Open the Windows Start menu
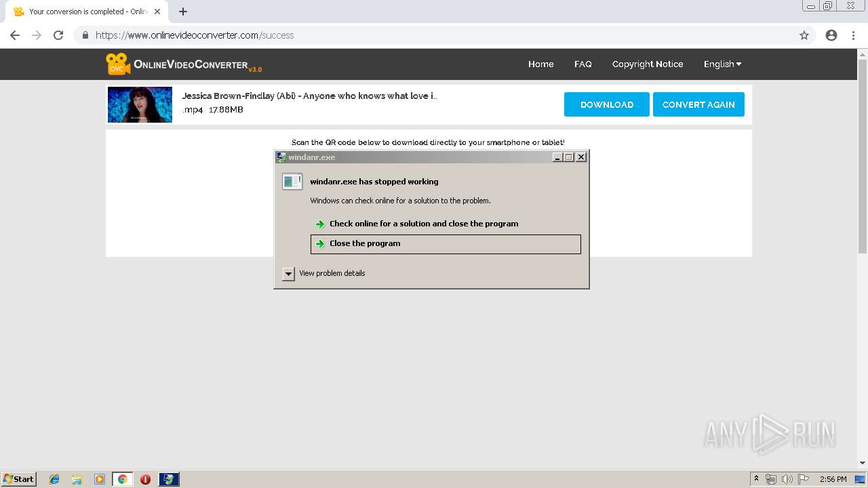Image resolution: width=868 pixels, height=488 pixels. tap(18, 479)
